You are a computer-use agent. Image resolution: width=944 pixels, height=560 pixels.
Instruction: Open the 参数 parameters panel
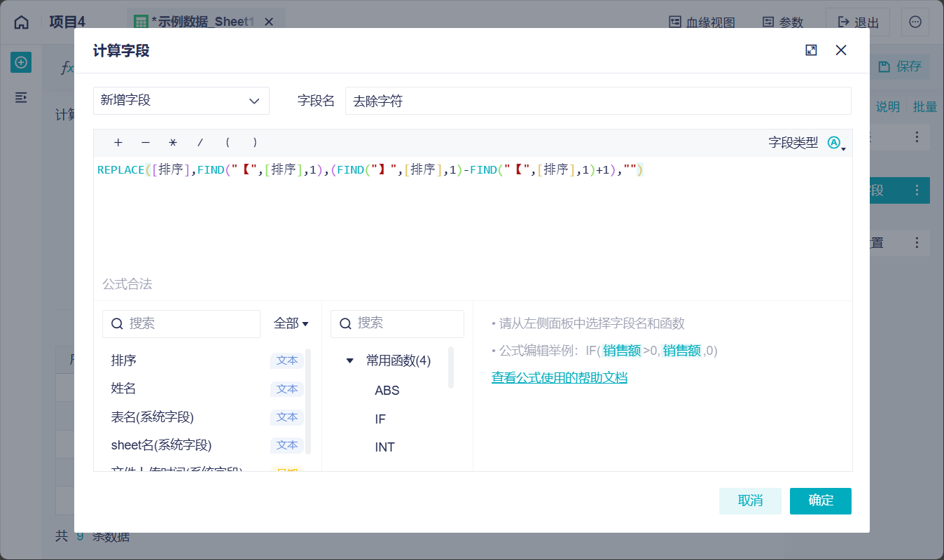click(x=783, y=22)
